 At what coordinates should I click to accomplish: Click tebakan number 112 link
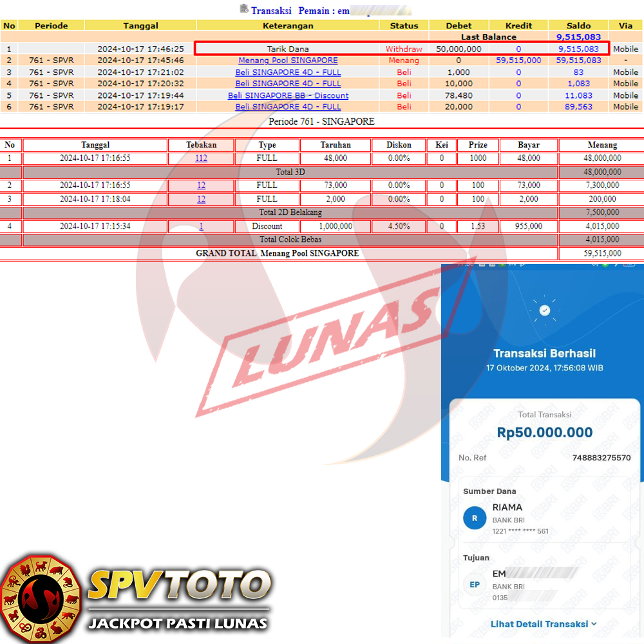pyautogui.click(x=201, y=158)
